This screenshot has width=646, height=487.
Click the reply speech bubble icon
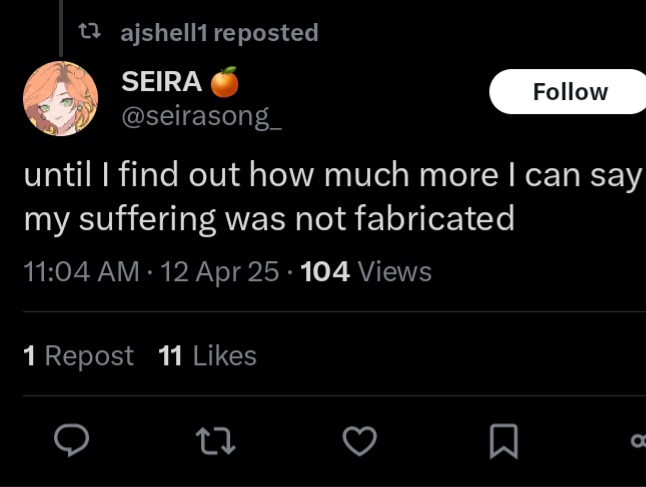[71, 441]
